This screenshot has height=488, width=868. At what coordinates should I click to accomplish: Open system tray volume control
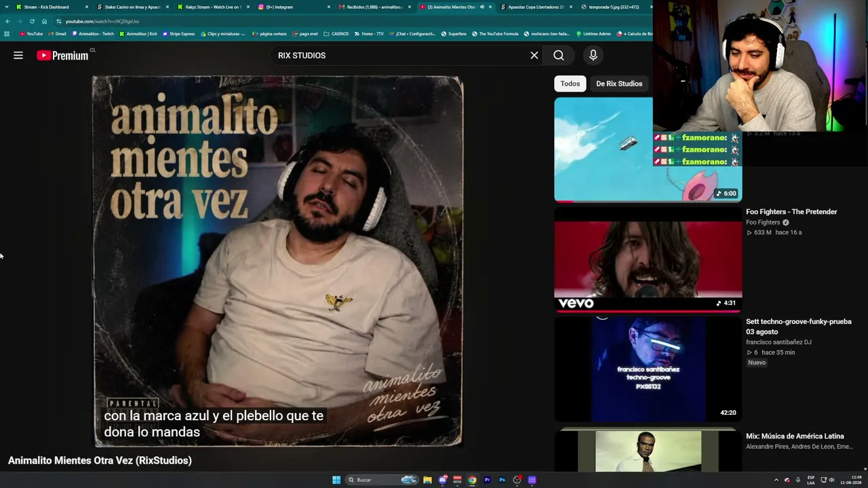point(832,480)
